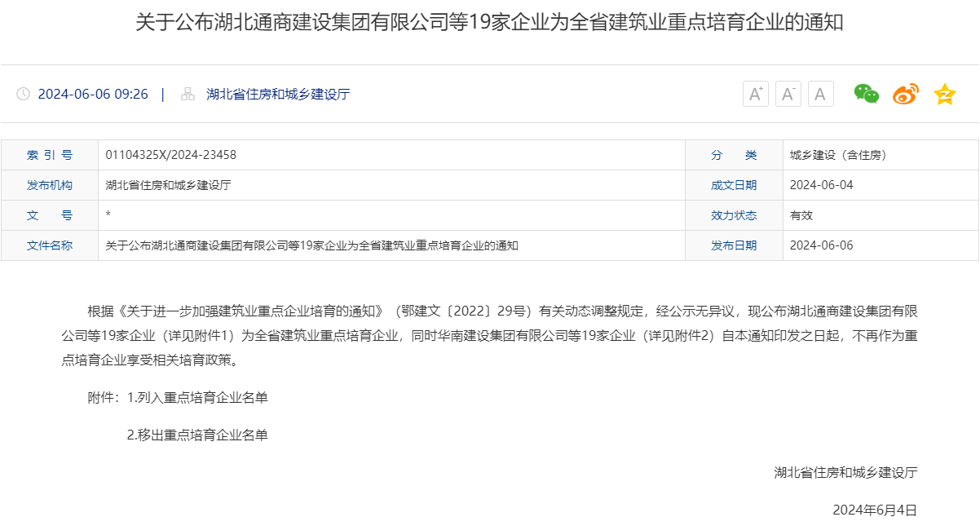Click the 索引号 label cell

tap(50, 155)
